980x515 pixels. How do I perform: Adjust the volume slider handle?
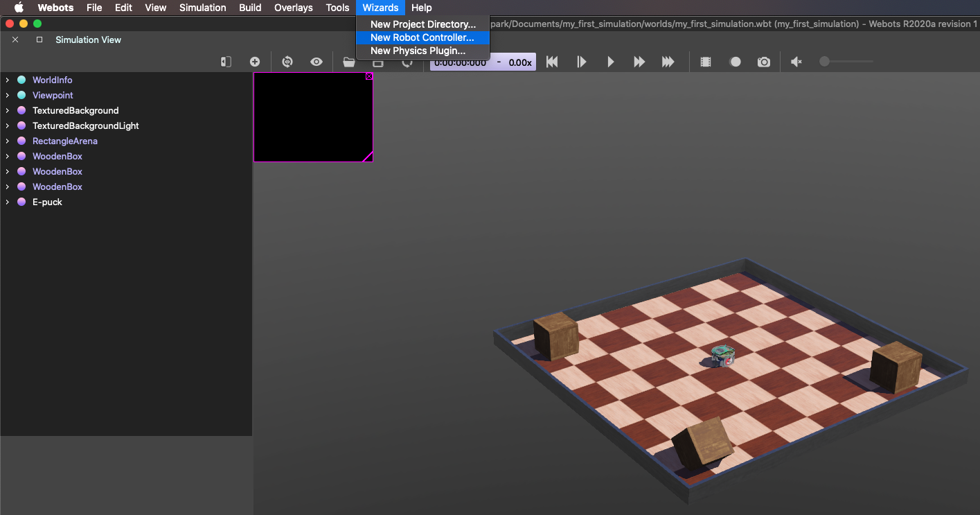tap(824, 62)
